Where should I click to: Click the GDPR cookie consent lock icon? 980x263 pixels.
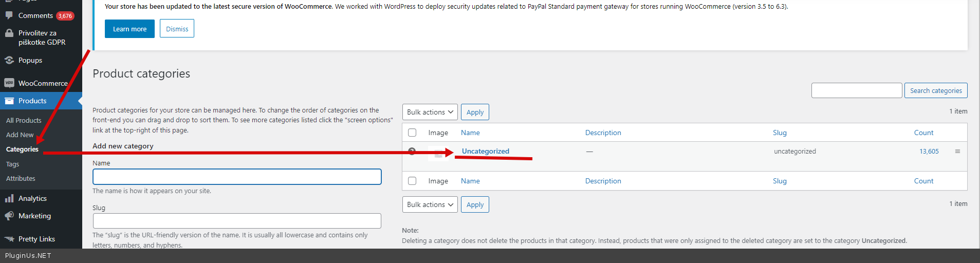tap(9, 33)
